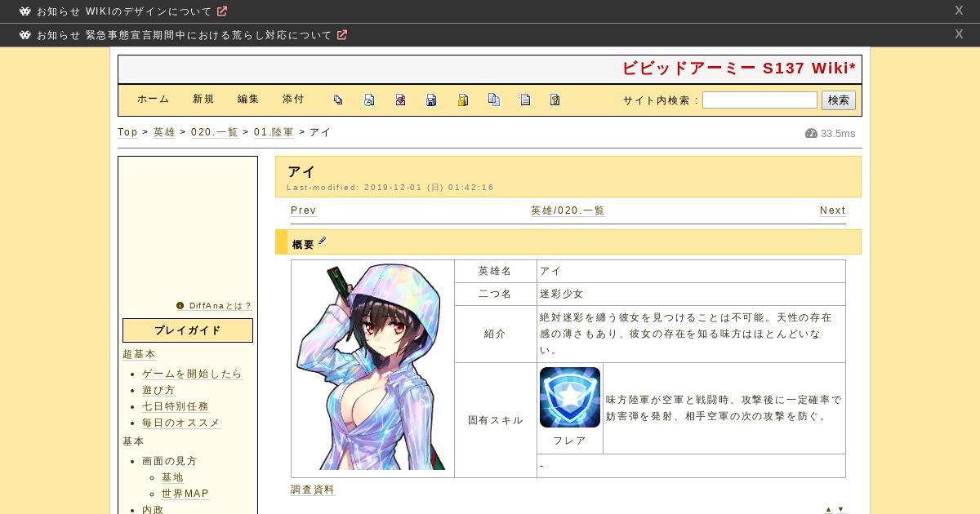Screen dimensions: 980x514
Task: Click the floppy disk backup icon
Action: (431, 100)
